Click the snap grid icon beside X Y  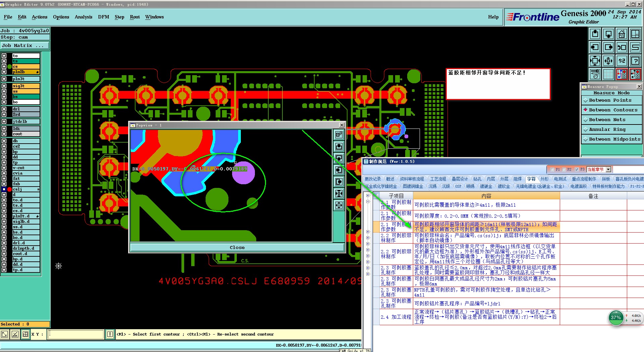[x=25, y=334]
